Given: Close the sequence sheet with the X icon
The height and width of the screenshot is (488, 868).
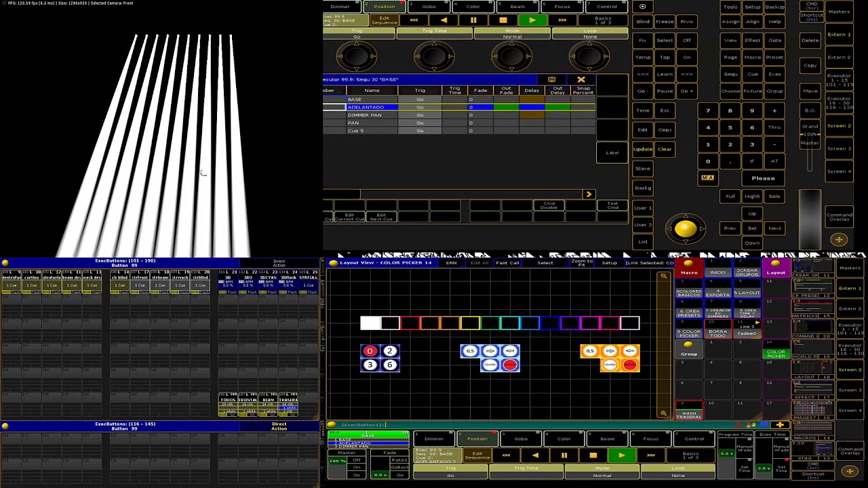Looking at the screenshot, I should pyautogui.click(x=581, y=79).
